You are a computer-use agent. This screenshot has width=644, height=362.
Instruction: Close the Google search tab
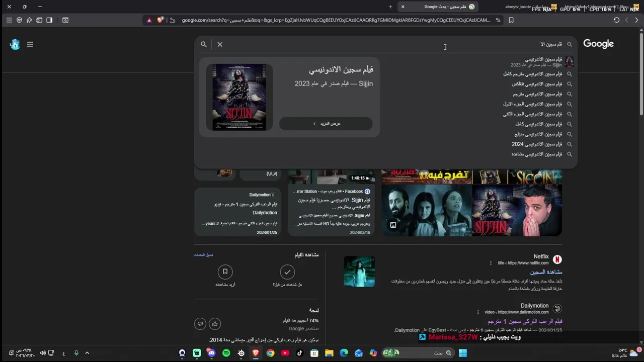[403, 7]
